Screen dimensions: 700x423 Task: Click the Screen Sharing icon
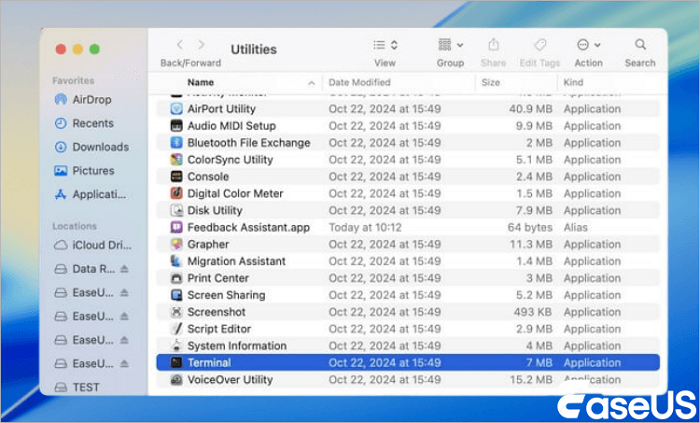[177, 295]
